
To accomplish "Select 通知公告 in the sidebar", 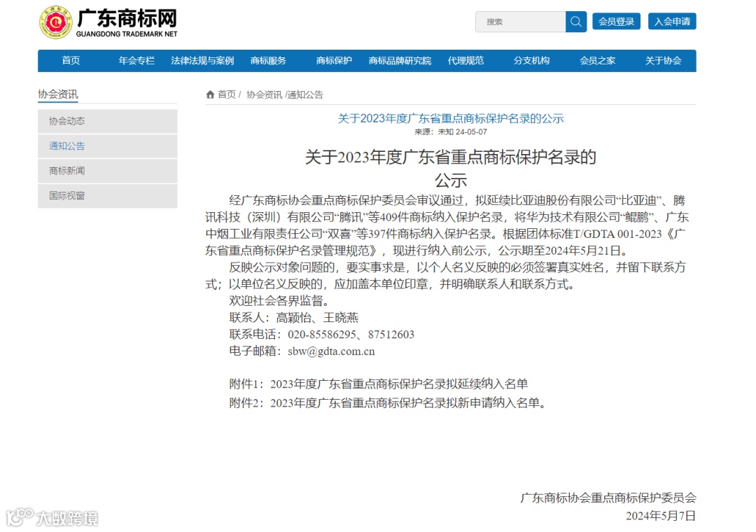I will pos(108,146).
